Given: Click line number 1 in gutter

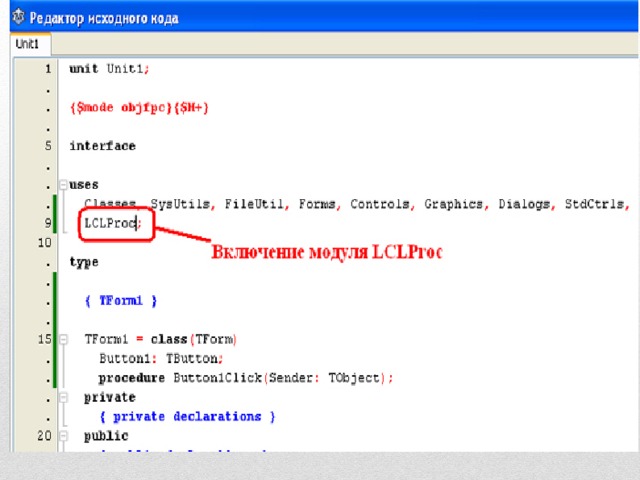Looking at the screenshot, I should 48,69.
